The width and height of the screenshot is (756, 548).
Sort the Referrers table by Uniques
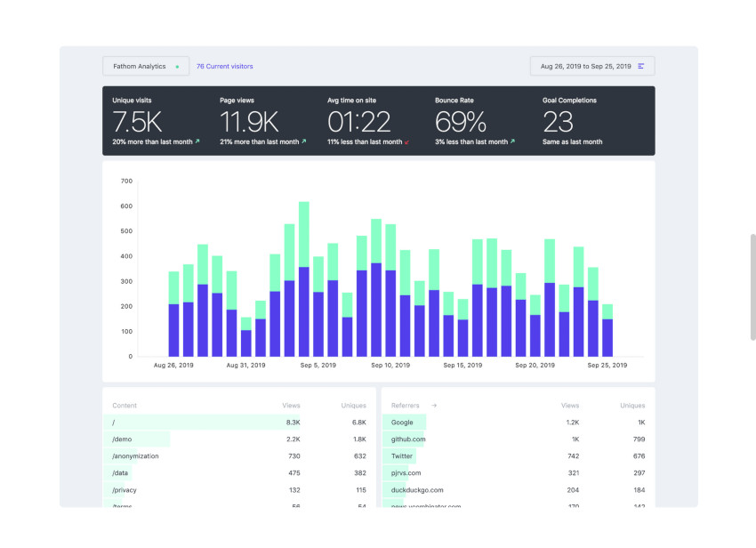pos(632,406)
